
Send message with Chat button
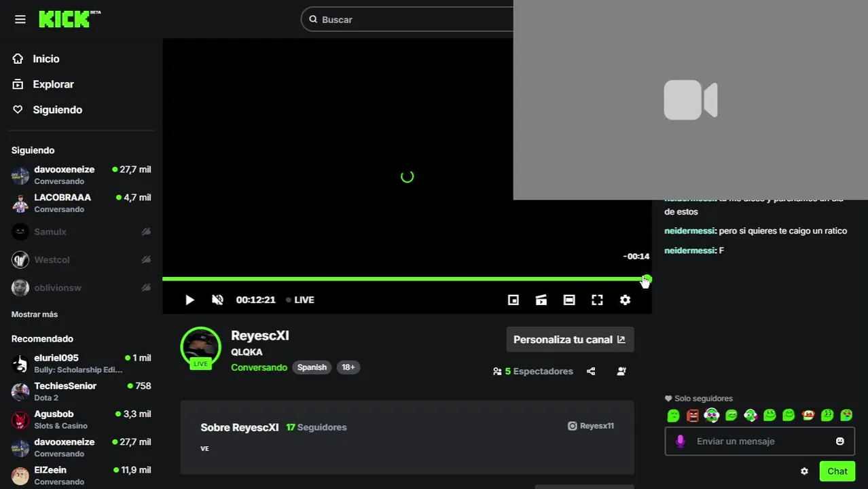click(x=837, y=471)
